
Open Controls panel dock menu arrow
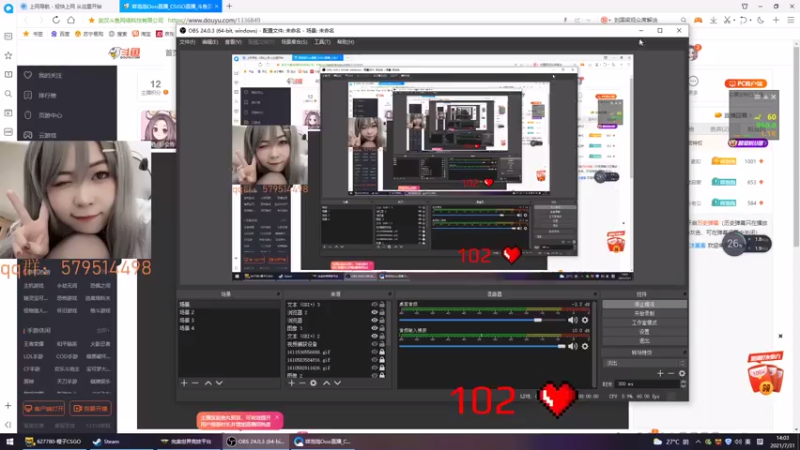(x=685, y=294)
